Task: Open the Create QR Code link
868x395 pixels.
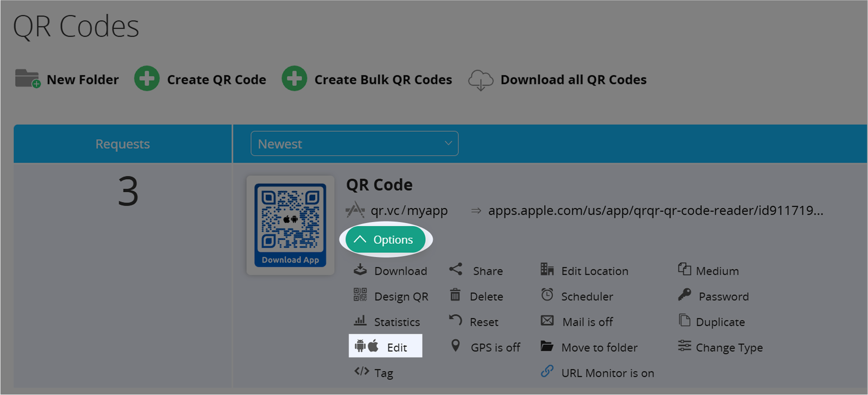Action: (216, 80)
